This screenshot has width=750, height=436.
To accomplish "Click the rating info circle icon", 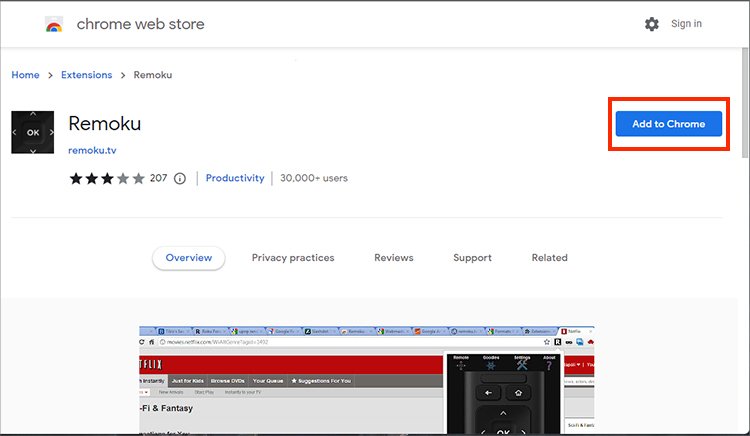I will coord(180,178).
